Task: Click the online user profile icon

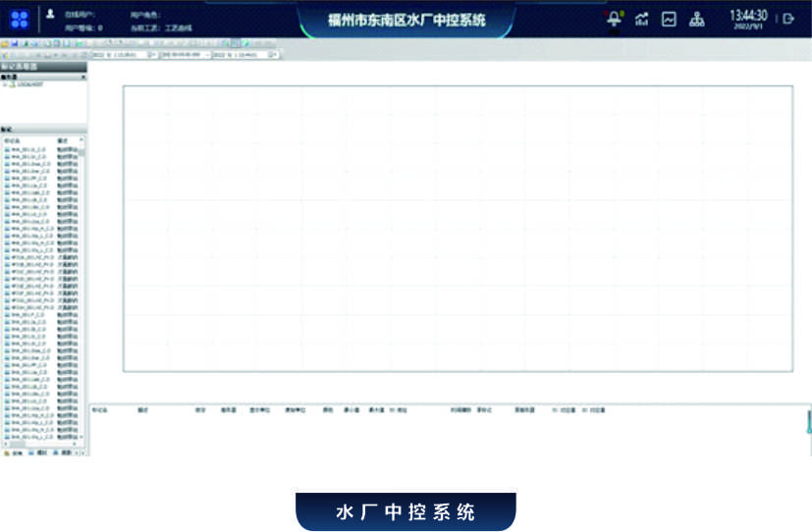Action: 50,15
